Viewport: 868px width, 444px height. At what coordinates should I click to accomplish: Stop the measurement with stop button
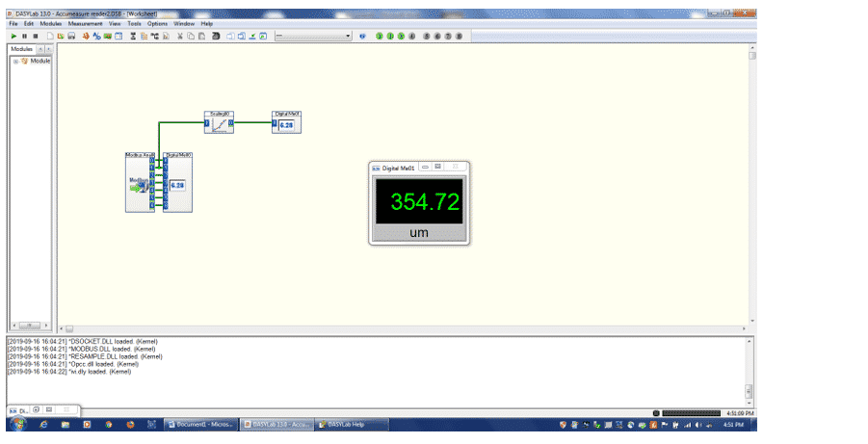click(35, 36)
